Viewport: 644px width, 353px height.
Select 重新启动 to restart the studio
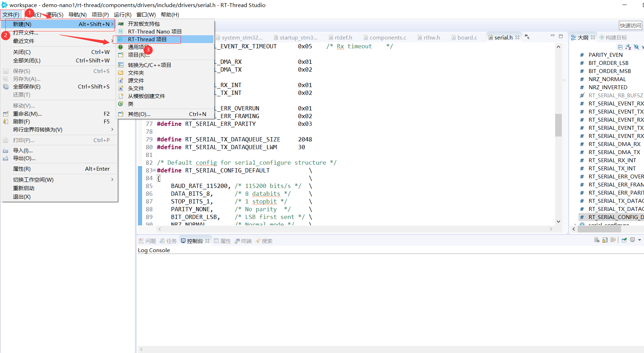pos(59,188)
